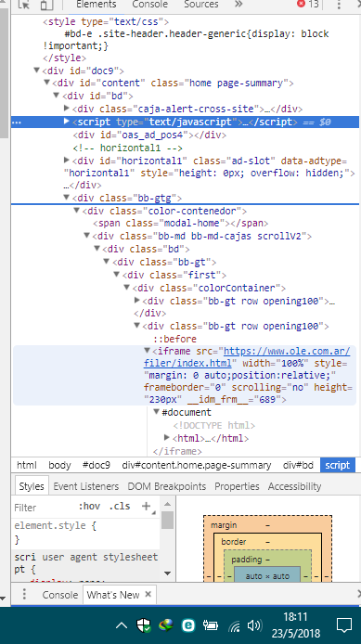
Task: Collapse the #document node
Action: pyautogui.click(x=157, y=412)
